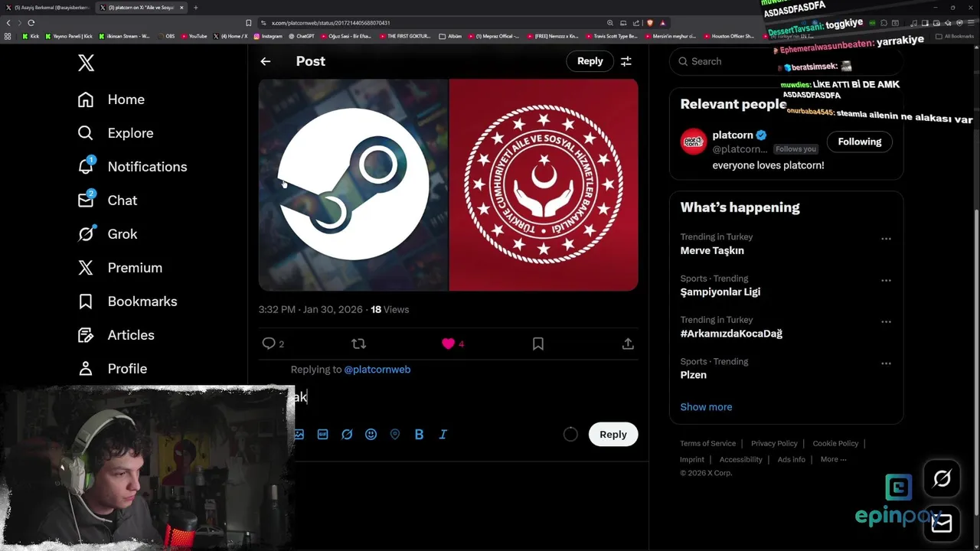The width and height of the screenshot is (980, 551).
Task: Click Grok enhance icon in composer
Action: 347,434
